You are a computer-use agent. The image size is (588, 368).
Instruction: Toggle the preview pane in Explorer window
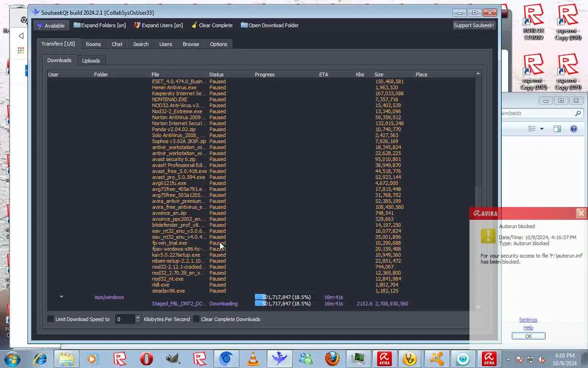[557, 129]
